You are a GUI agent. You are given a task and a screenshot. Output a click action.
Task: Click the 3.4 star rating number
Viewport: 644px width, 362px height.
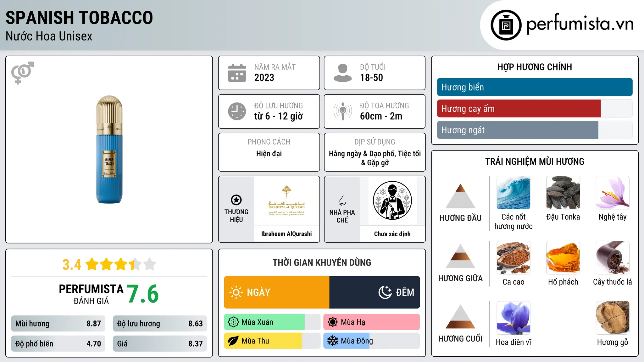click(x=72, y=265)
